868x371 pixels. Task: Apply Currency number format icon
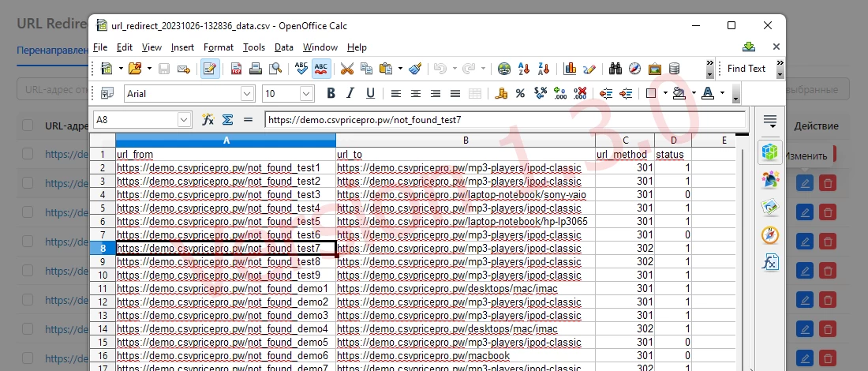(x=501, y=94)
